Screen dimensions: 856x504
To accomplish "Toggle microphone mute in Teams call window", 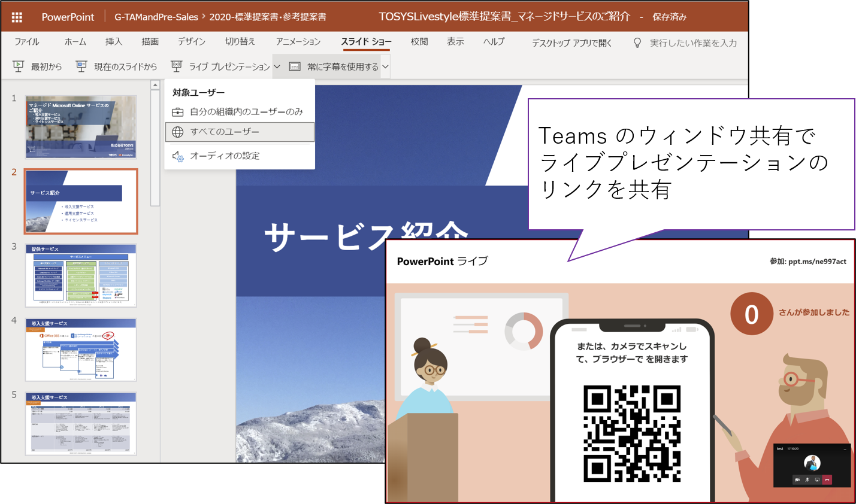I will click(x=807, y=479).
